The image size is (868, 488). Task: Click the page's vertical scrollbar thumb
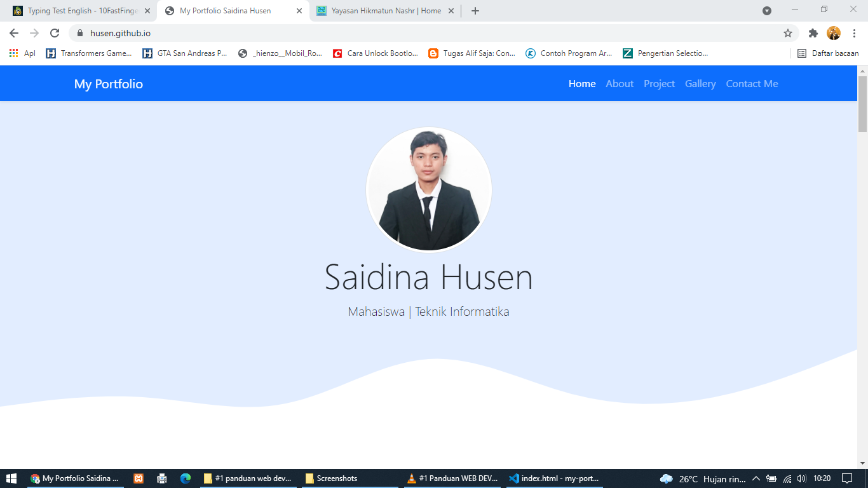(x=862, y=103)
